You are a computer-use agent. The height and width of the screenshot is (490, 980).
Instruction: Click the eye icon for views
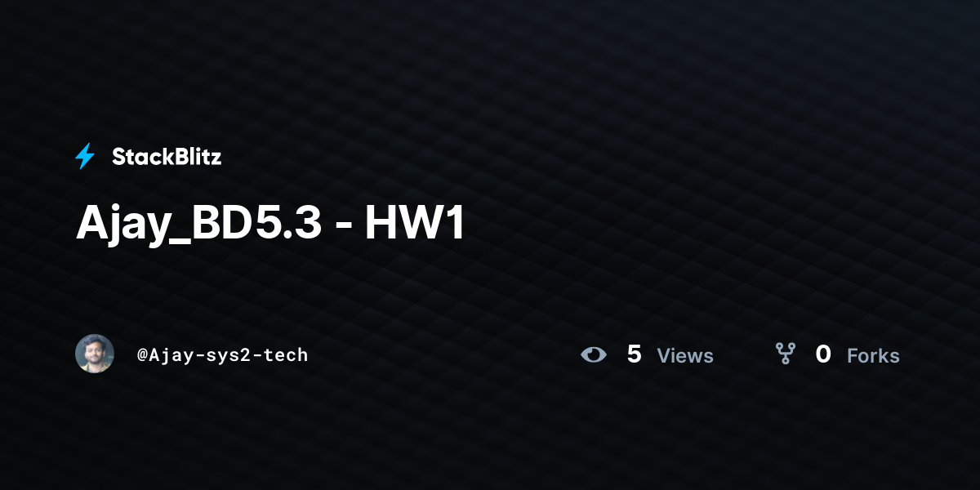click(594, 354)
